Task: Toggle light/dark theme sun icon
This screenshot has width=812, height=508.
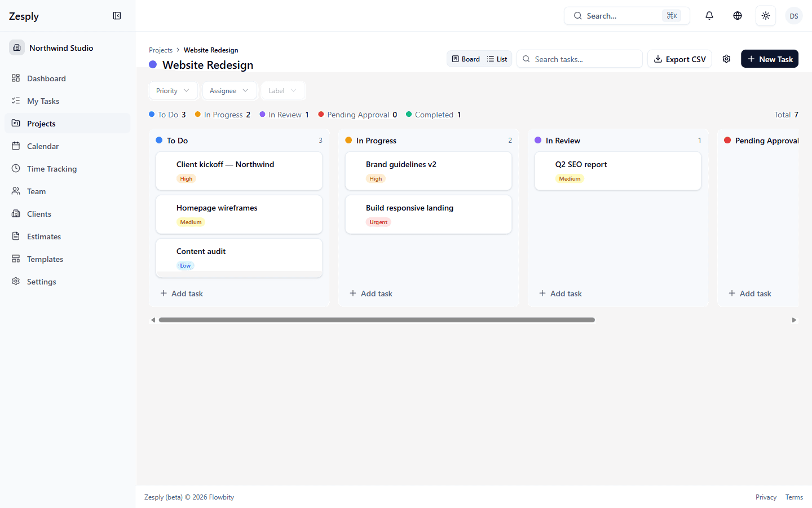Action: pyautogui.click(x=766, y=16)
